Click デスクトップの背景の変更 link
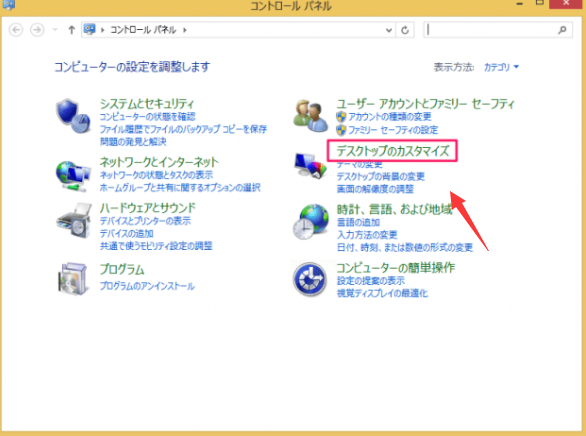Viewport: 586px width, 436px height. (380, 176)
